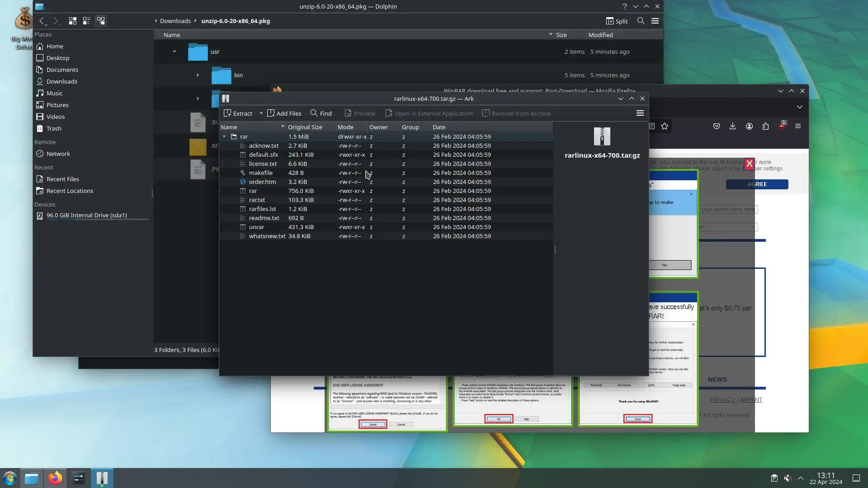Viewport: 868px width, 488px height.
Task: Sort by Original Size column header
Action: click(305, 127)
